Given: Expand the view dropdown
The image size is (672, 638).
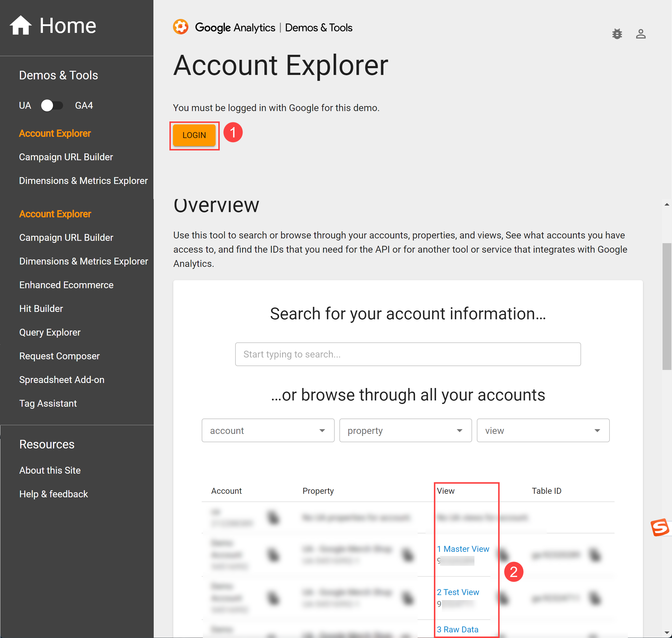Looking at the screenshot, I should pyautogui.click(x=543, y=431).
